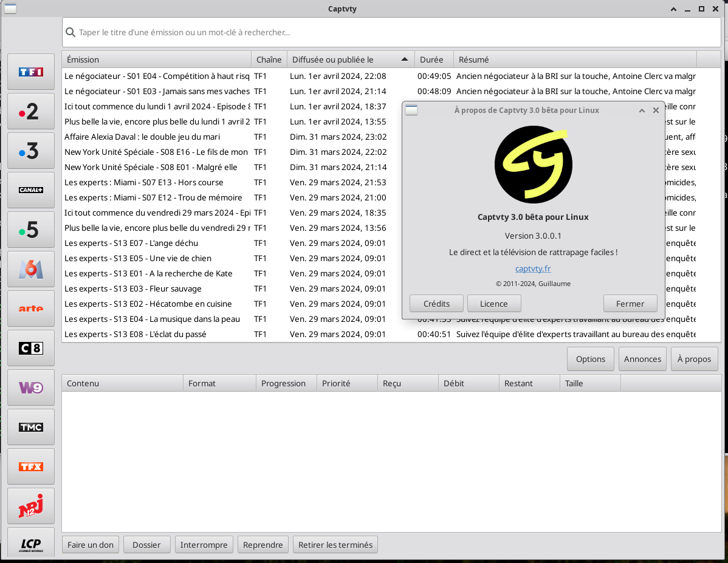
Task: Open the captvty.fr website link
Action: pyautogui.click(x=533, y=268)
